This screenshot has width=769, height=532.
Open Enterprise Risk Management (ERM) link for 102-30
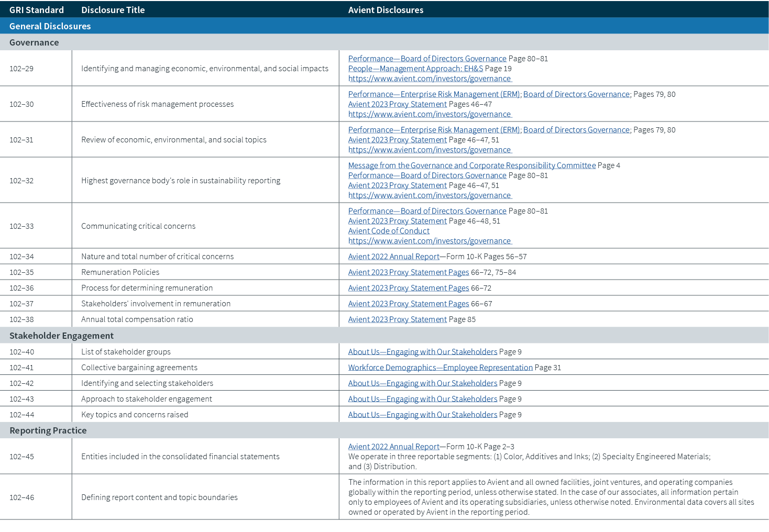[434, 94]
